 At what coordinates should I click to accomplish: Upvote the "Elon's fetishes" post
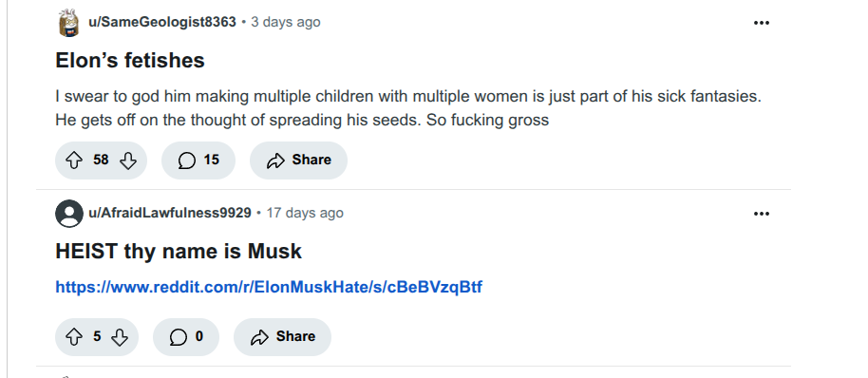coord(74,161)
